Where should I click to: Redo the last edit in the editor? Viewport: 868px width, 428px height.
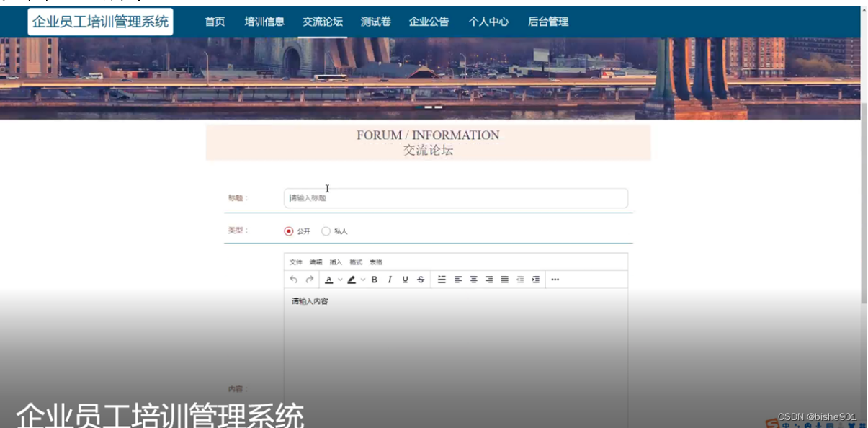(310, 280)
